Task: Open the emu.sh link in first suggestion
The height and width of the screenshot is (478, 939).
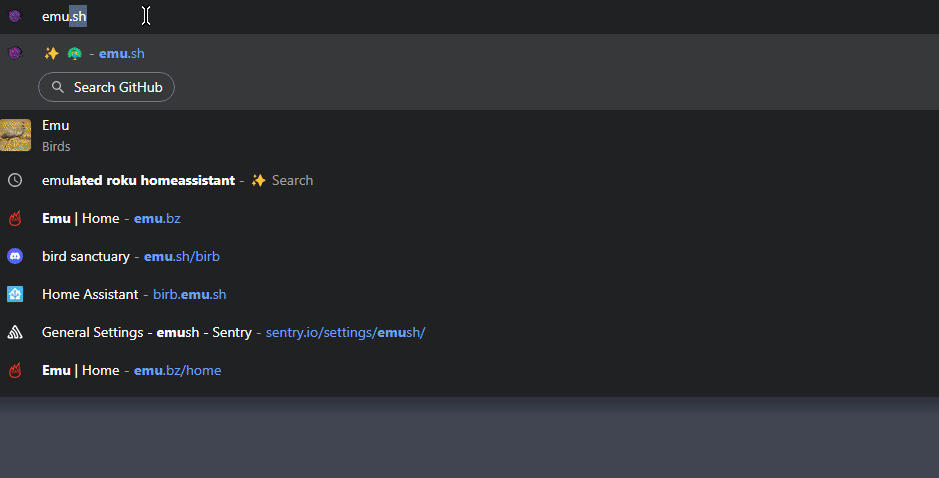Action: tap(122, 53)
